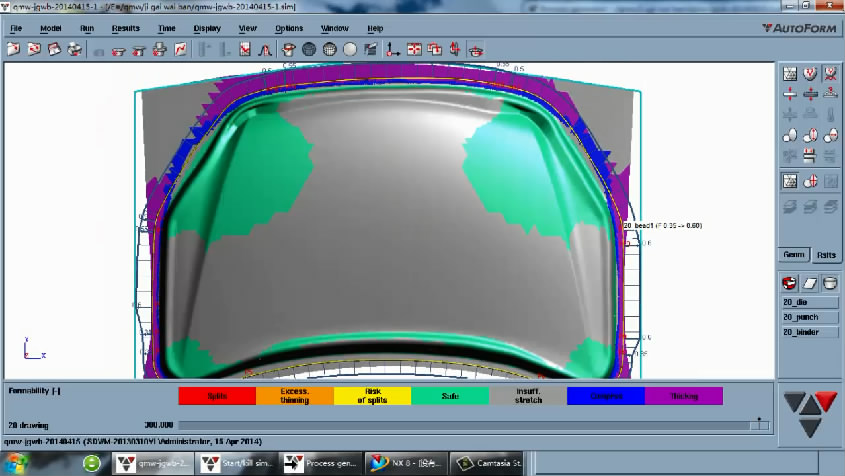
Task: Open Camtasia Studio from the taskbar
Action: click(x=490, y=464)
